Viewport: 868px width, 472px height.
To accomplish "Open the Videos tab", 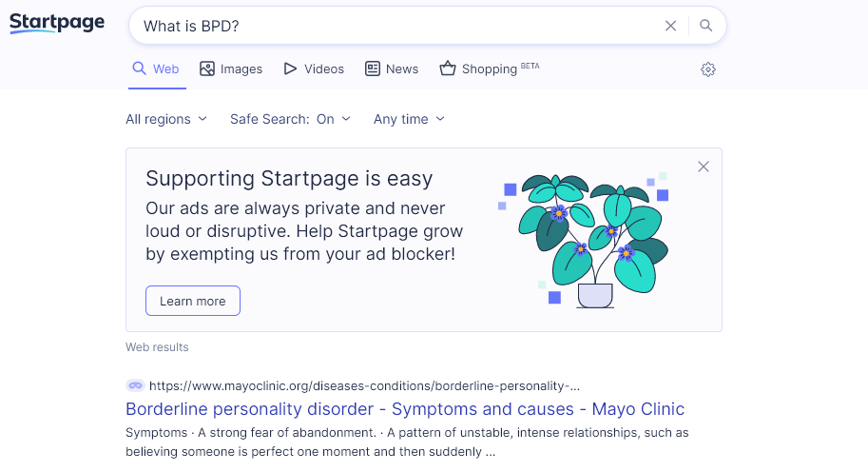I will point(314,69).
